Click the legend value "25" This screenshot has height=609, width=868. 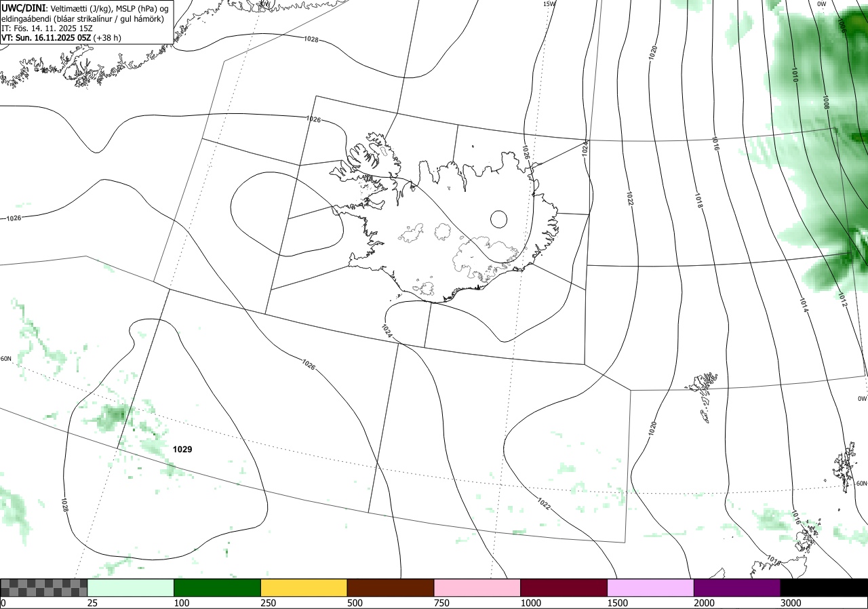[x=92, y=603]
